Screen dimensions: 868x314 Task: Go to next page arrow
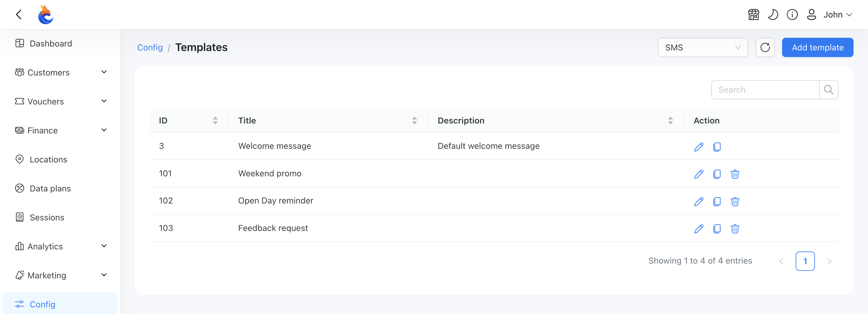point(829,261)
